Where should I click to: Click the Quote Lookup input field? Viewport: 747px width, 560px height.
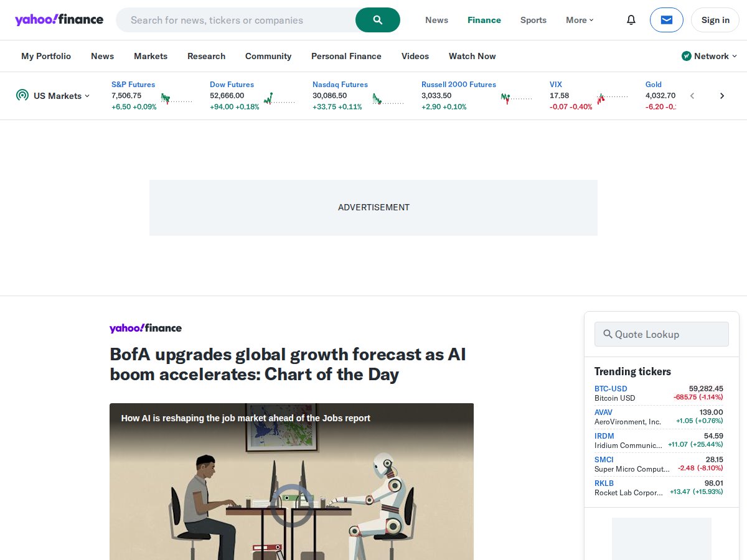tap(661, 334)
